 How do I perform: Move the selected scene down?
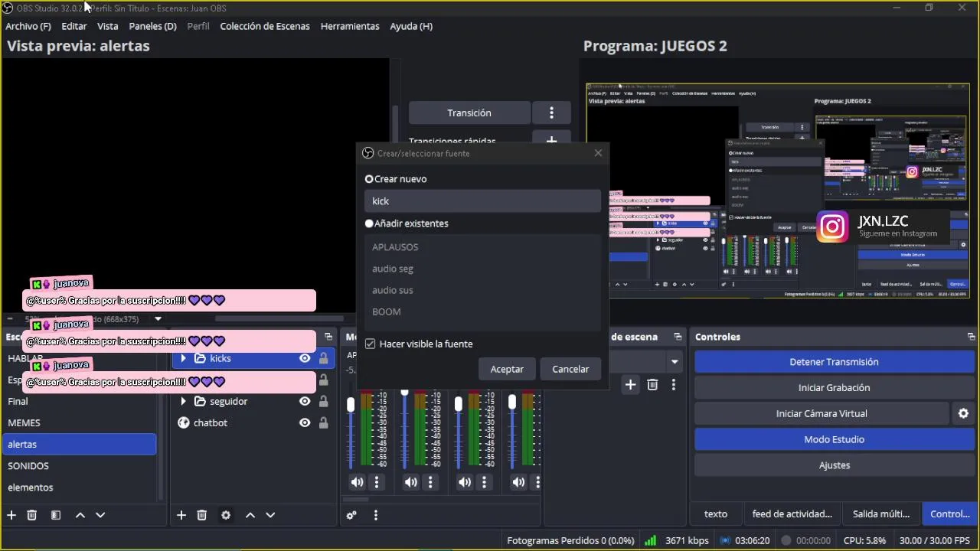click(100, 515)
